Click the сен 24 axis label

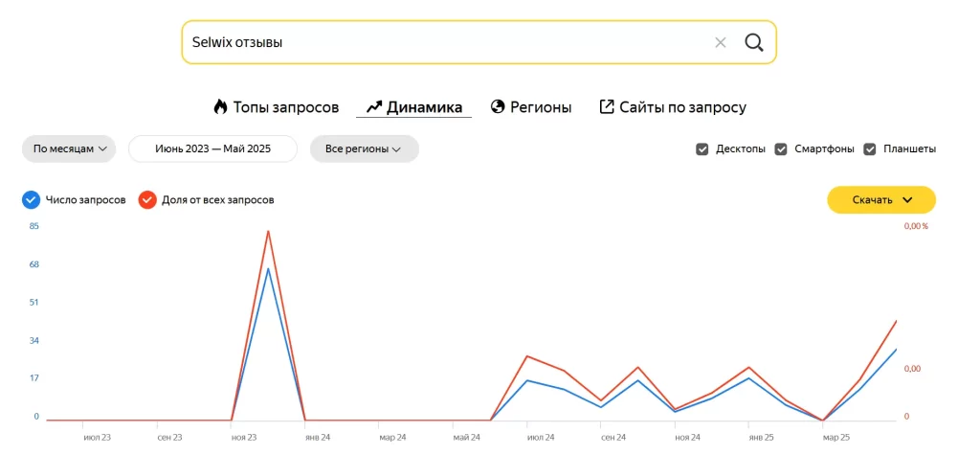point(613,438)
